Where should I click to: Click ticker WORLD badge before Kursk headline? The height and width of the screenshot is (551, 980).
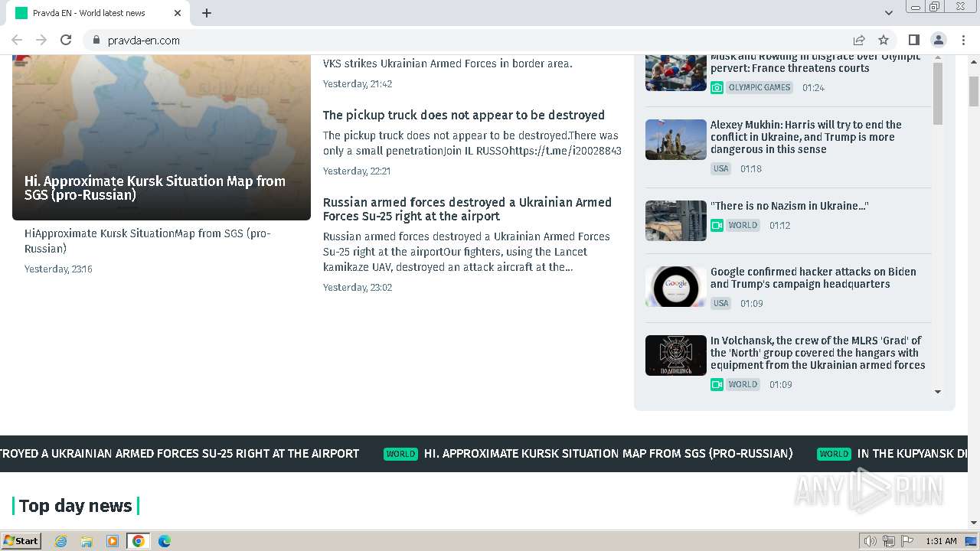(x=400, y=454)
